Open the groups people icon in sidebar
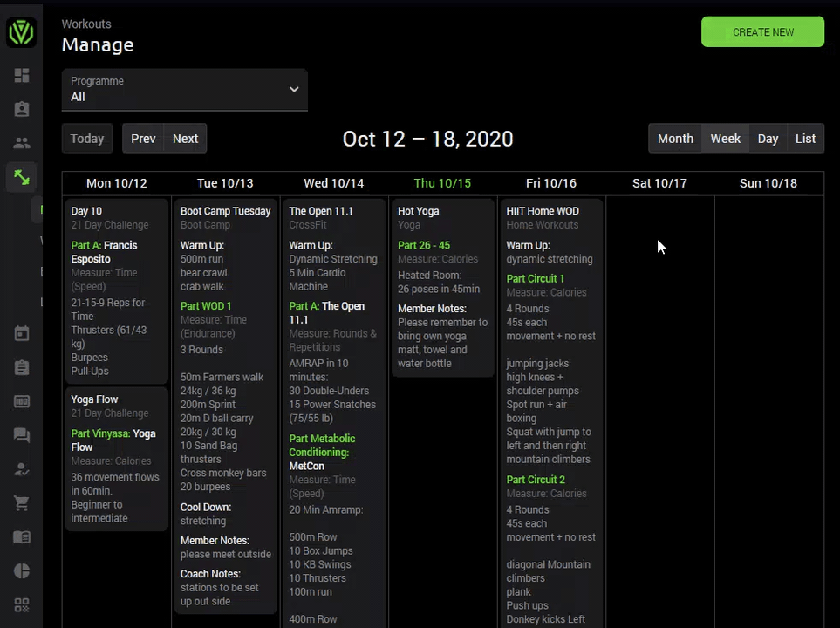The image size is (840, 628). pos(22,143)
